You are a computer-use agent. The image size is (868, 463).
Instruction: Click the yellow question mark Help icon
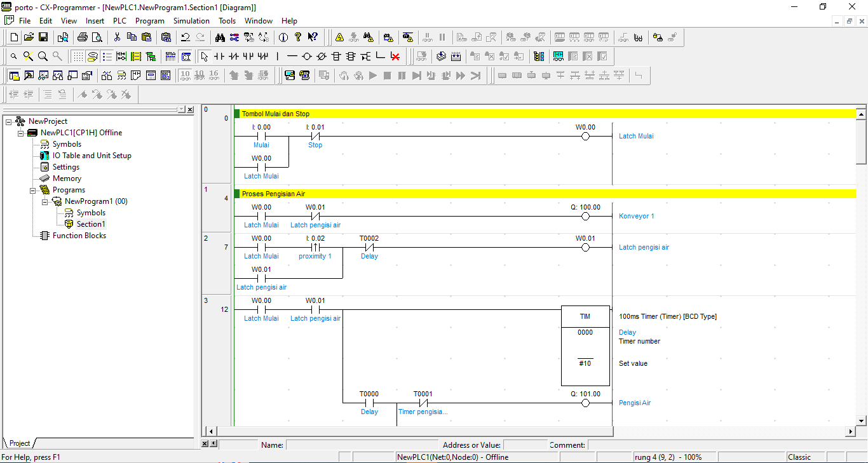click(x=298, y=37)
